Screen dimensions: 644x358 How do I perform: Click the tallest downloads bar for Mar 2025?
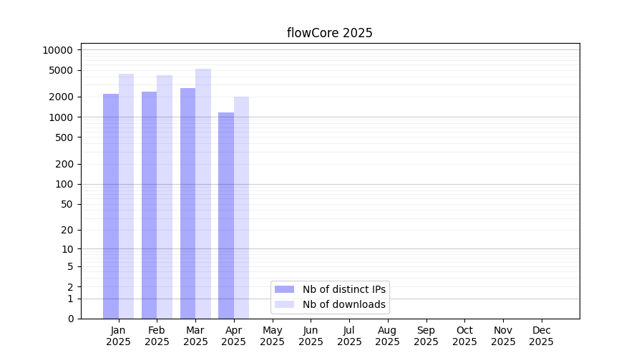[x=203, y=193]
